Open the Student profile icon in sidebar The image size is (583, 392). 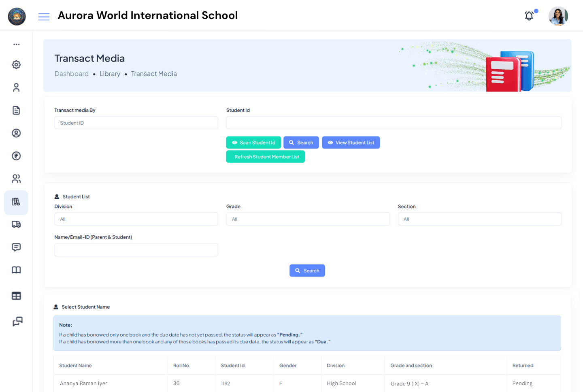tap(16, 133)
